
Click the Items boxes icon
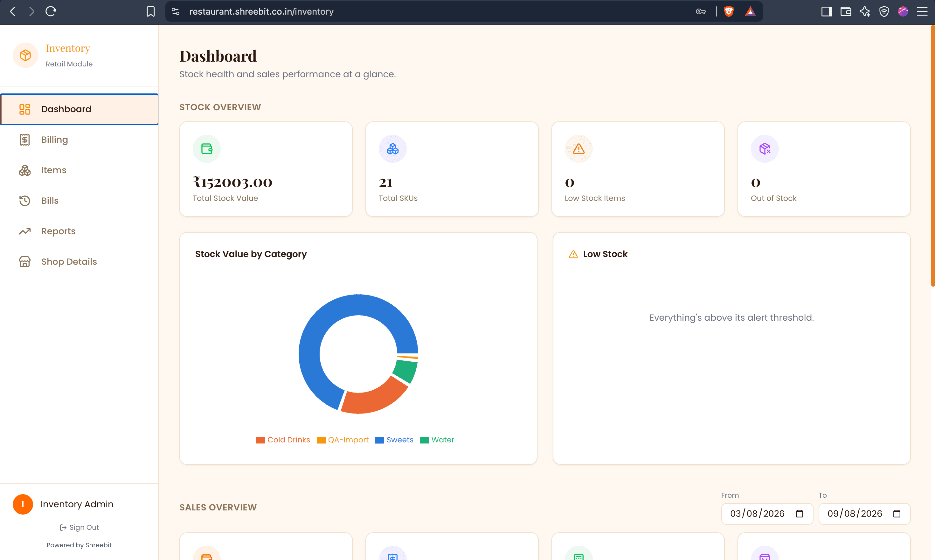click(x=25, y=170)
